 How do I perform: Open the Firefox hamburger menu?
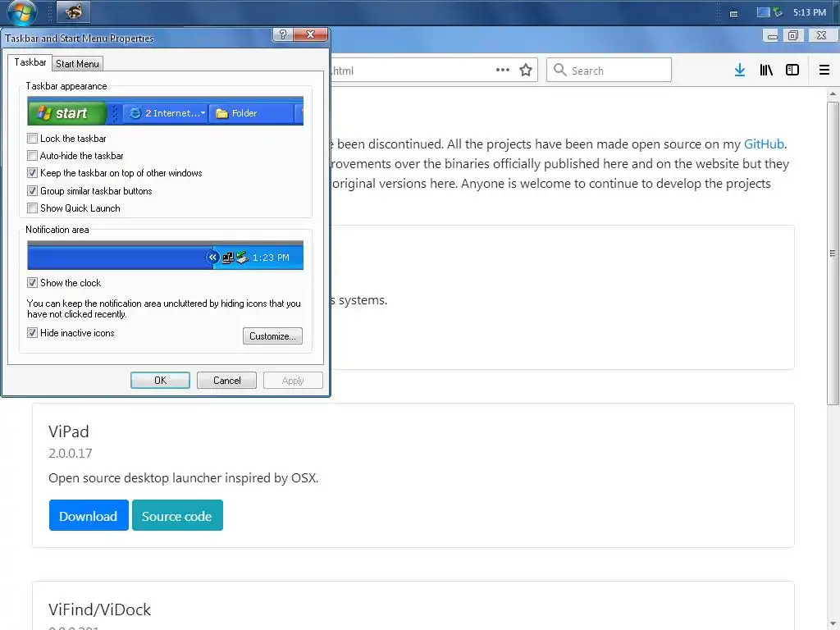[x=824, y=71]
